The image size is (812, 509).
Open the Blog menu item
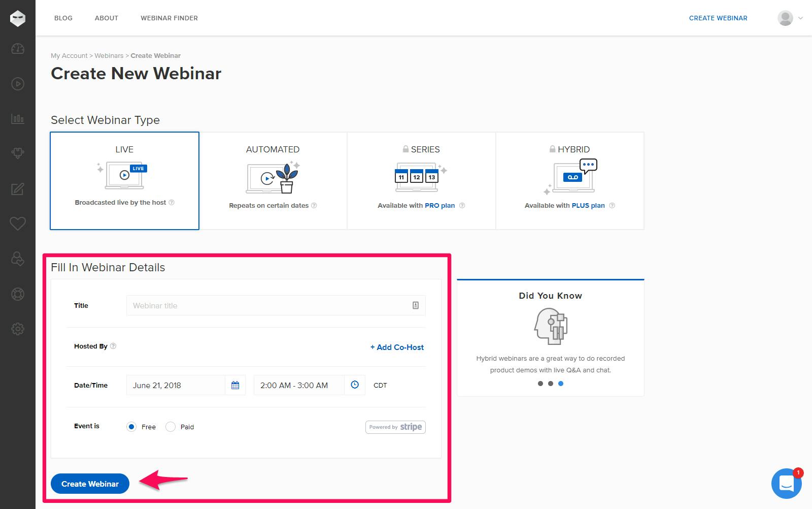(63, 18)
